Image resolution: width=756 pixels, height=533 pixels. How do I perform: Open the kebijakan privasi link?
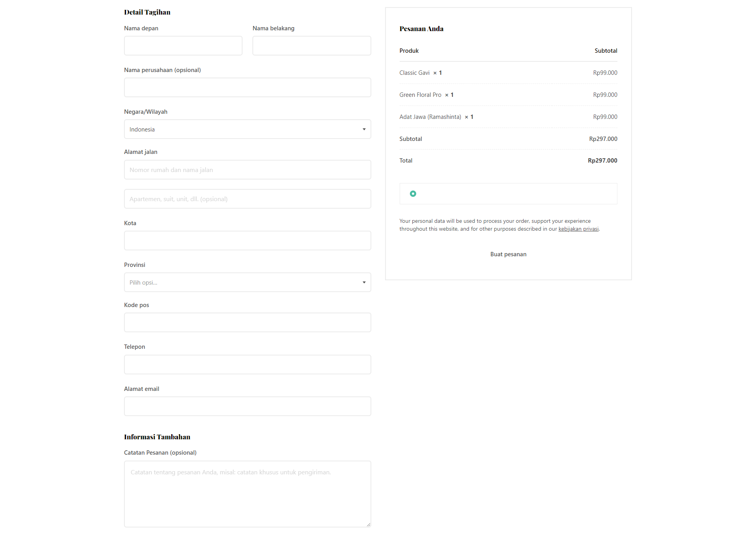click(x=578, y=229)
